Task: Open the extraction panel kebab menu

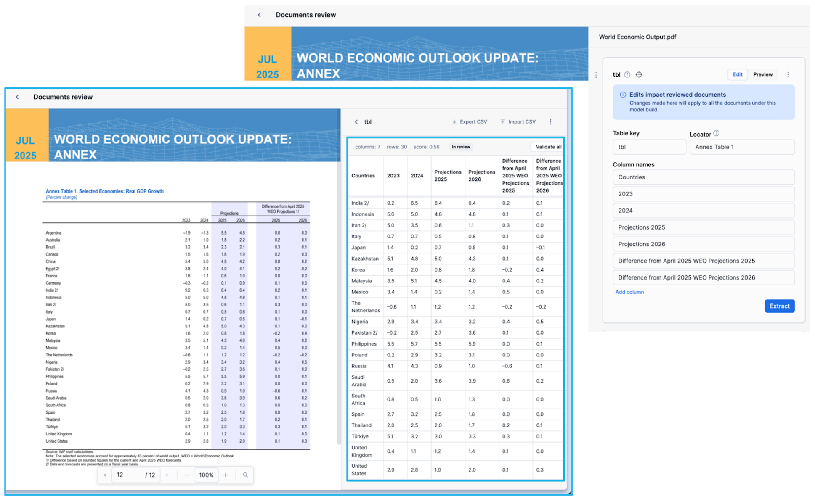Action: 788,74
